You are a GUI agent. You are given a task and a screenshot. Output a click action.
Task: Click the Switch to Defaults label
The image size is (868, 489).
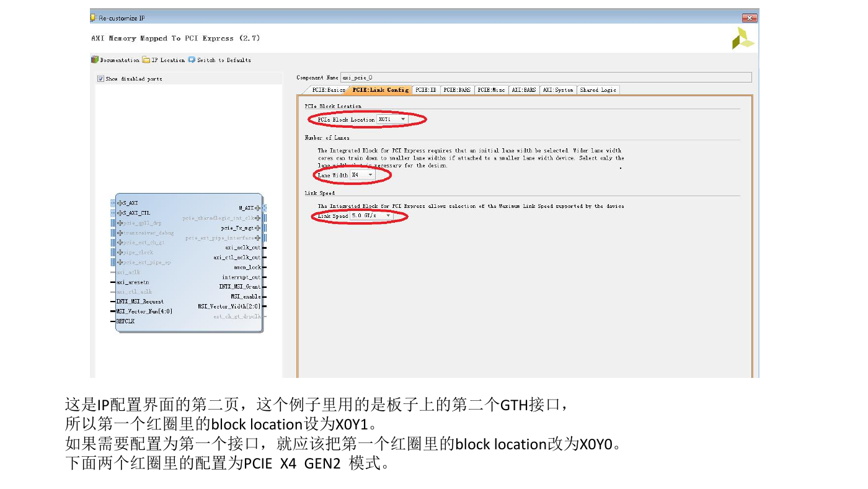[224, 60]
